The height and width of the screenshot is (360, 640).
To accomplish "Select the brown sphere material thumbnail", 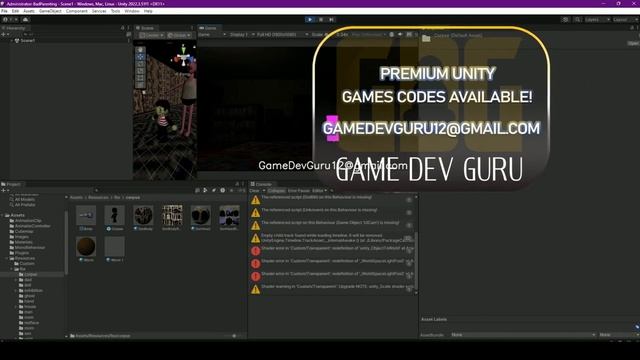I will pos(86,247).
